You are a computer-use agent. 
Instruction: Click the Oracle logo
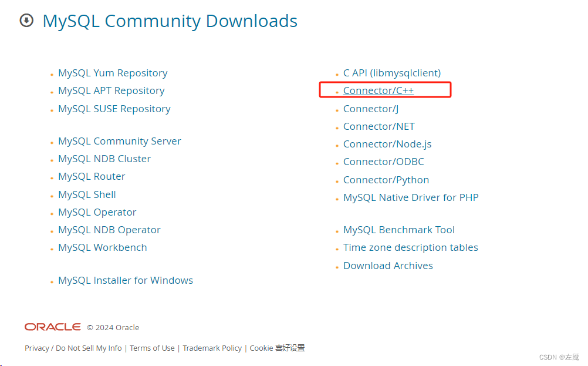pyautogui.click(x=52, y=327)
